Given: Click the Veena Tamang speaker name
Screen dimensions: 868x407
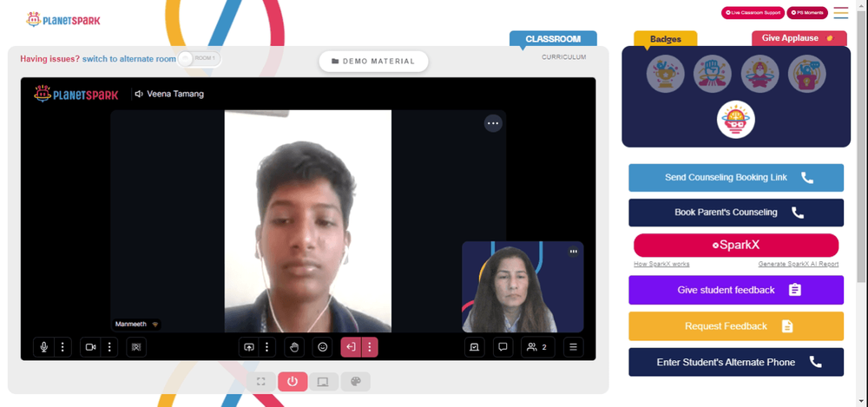Looking at the screenshot, I should tap(175, 94).
